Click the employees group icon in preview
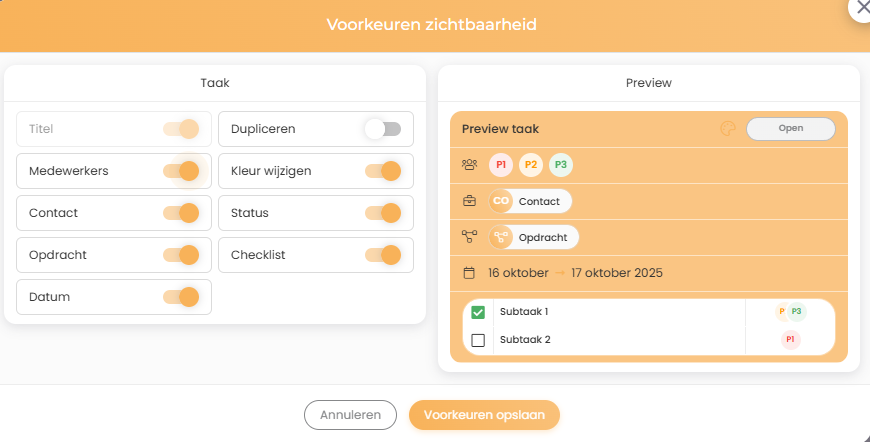This screenshot has width=870, height=442. (x=469, y=165)
